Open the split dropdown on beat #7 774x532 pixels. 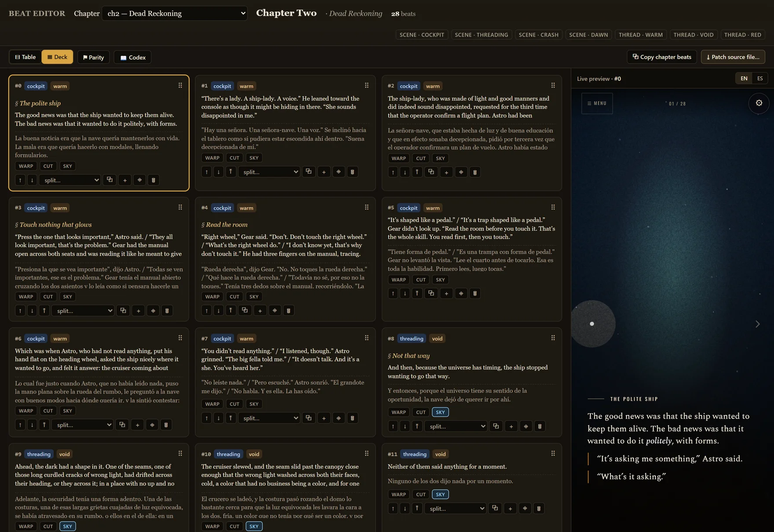click(269, 418)
